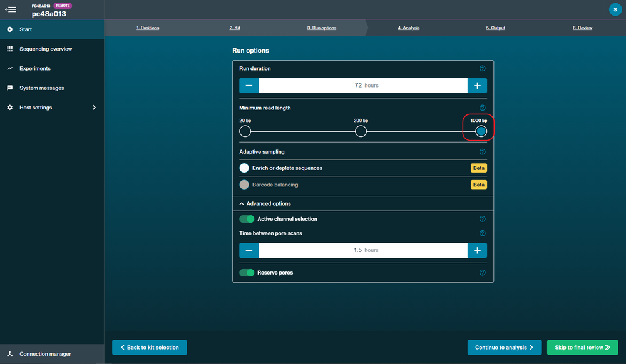The image size is (626, 364).
Task: Open Sequencing overview grid icon
Action: pos(9,49)
